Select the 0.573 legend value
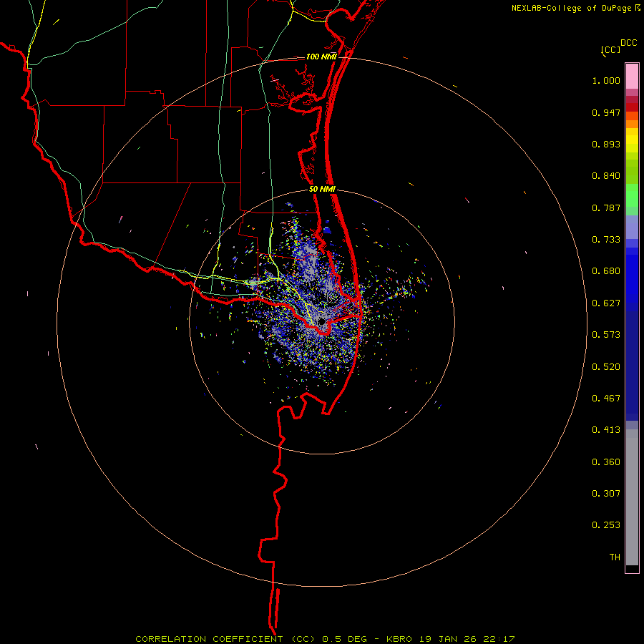 point(606,335)
